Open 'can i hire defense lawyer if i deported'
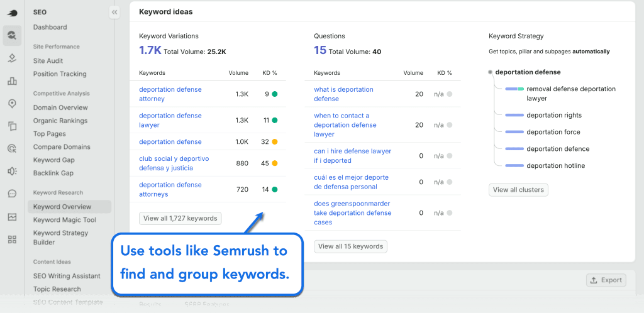Screen dimensions: 644x313 (353, 156)
